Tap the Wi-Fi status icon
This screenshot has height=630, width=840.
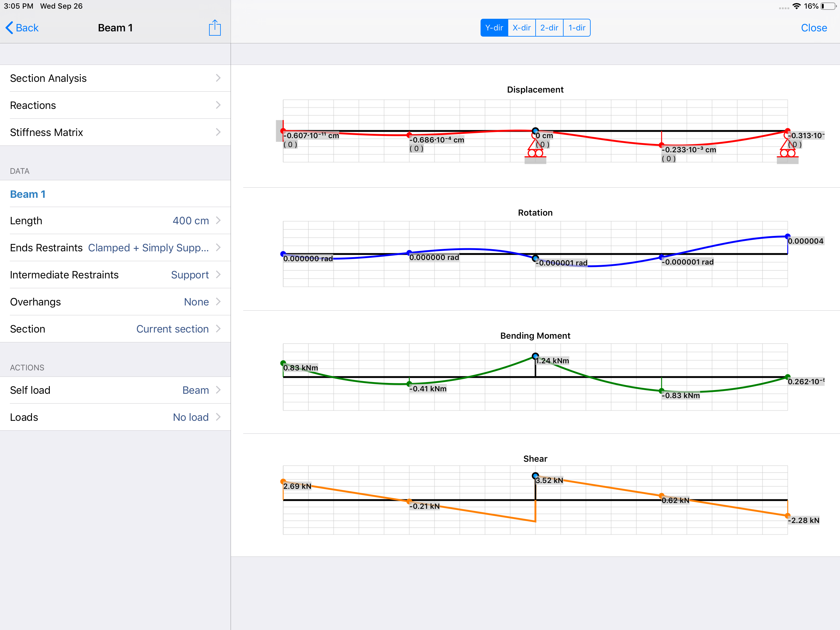[x=796, y=6]
